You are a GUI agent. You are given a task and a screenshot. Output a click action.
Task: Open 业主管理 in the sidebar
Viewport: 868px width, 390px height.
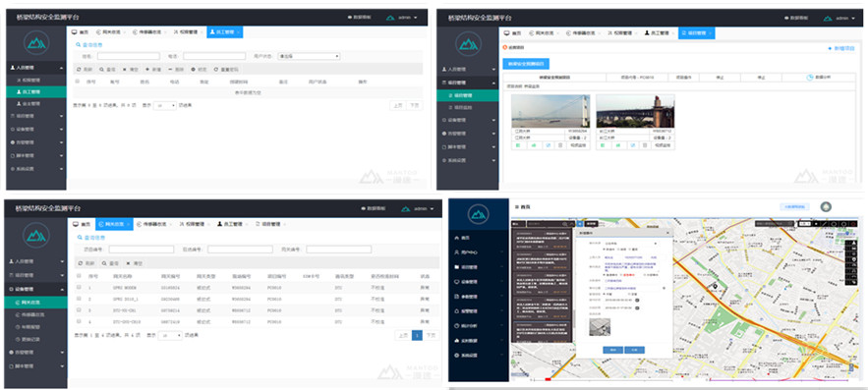pyautogui.click(x=32, y=103)
